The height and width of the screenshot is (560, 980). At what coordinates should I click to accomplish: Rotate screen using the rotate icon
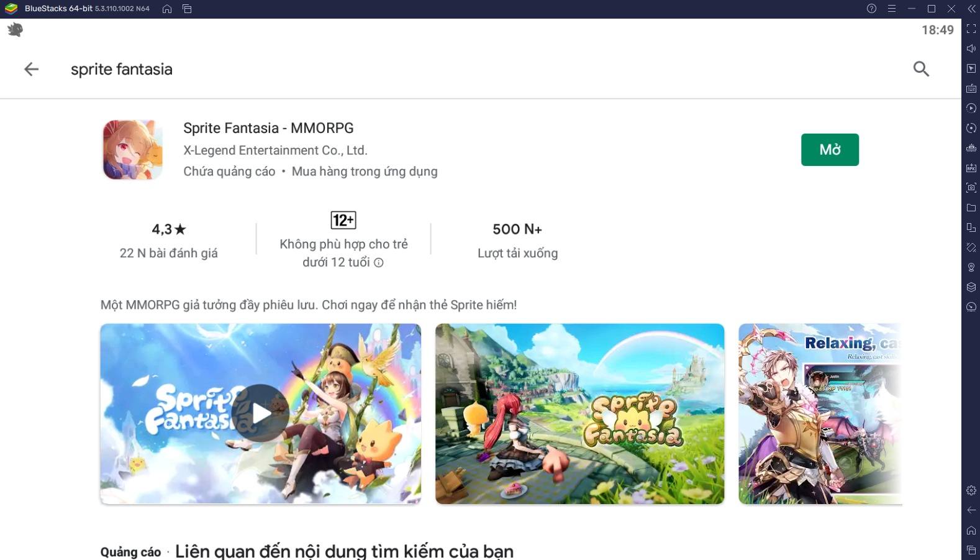click(x=971, y=247)
